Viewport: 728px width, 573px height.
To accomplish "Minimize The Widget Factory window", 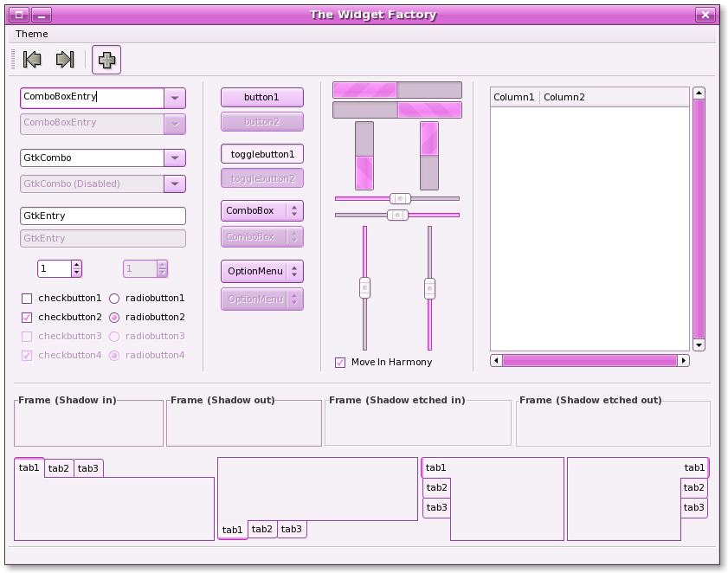I will tap(42, 15).
